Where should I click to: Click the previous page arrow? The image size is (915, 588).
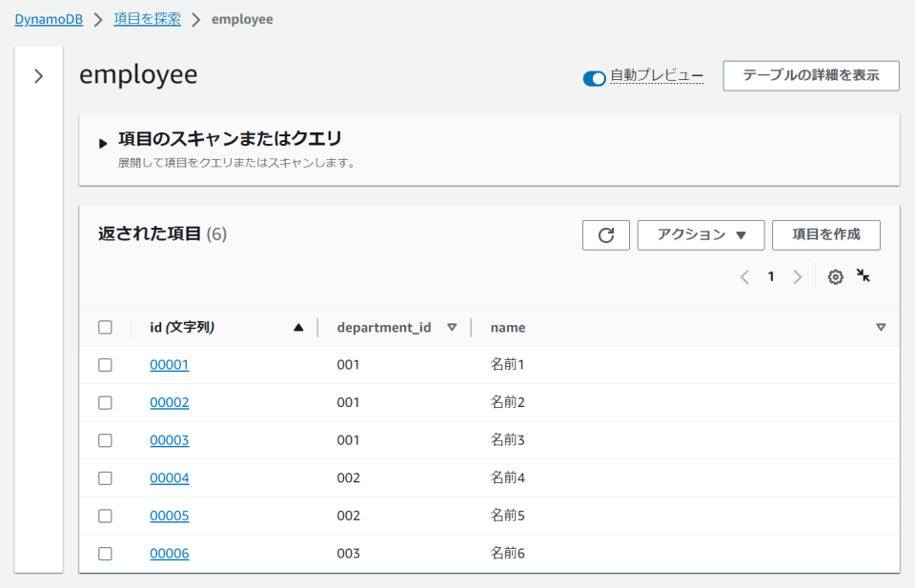pos(744,276)
